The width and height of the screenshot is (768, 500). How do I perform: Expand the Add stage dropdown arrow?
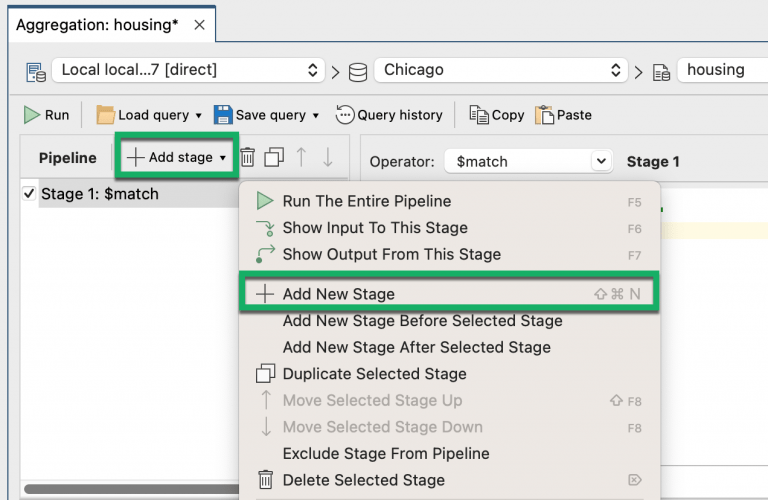[222, 158]
